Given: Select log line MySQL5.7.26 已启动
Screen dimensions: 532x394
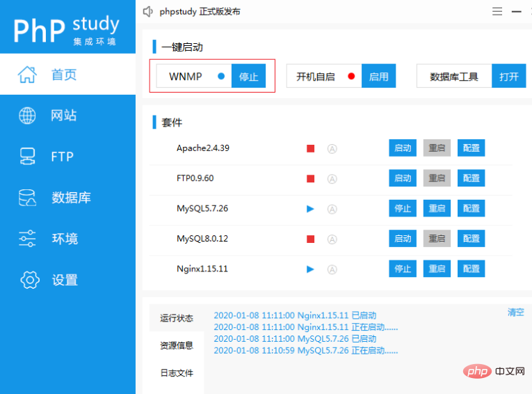Looking at the screenshot, I should [295, 338].
